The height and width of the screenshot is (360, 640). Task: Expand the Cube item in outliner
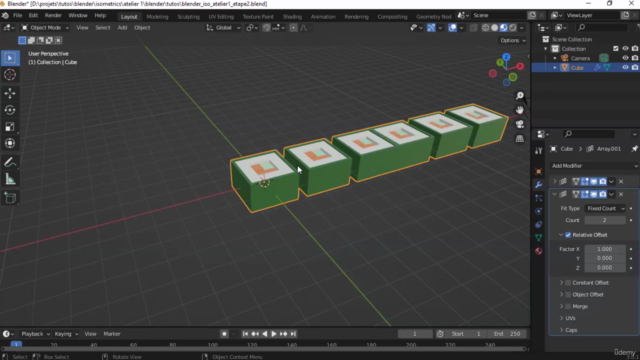click(555, 68)
